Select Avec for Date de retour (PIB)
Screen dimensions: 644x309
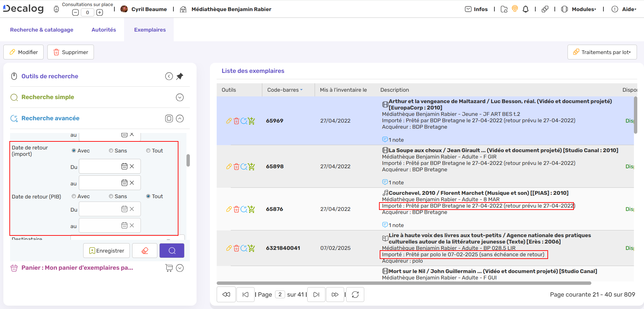point(73,196)
